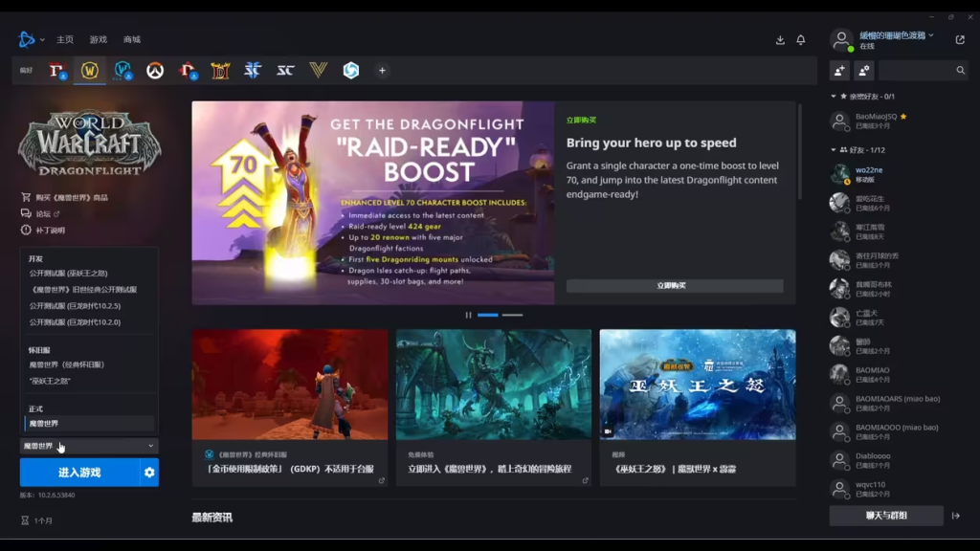The width and height of the screenshot is (980, 551).
Task: Select 旧世经典公开测试服 option
Action: click(x=83, y=289)
